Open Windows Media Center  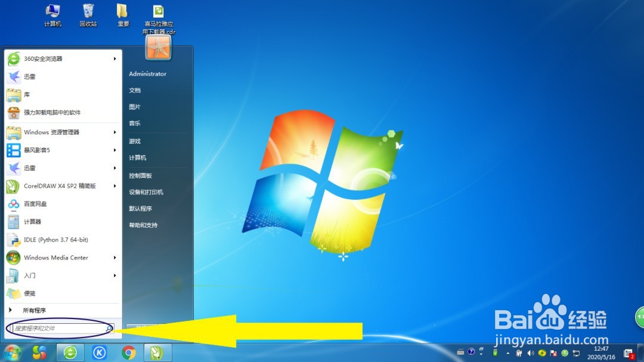pyautogui.click(x=63, y=258)
